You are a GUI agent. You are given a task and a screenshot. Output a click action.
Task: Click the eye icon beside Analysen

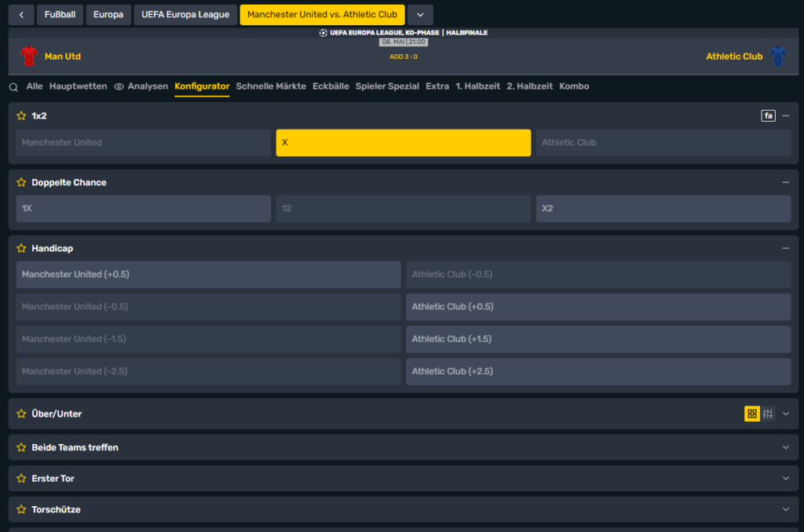tap(119, 87)
